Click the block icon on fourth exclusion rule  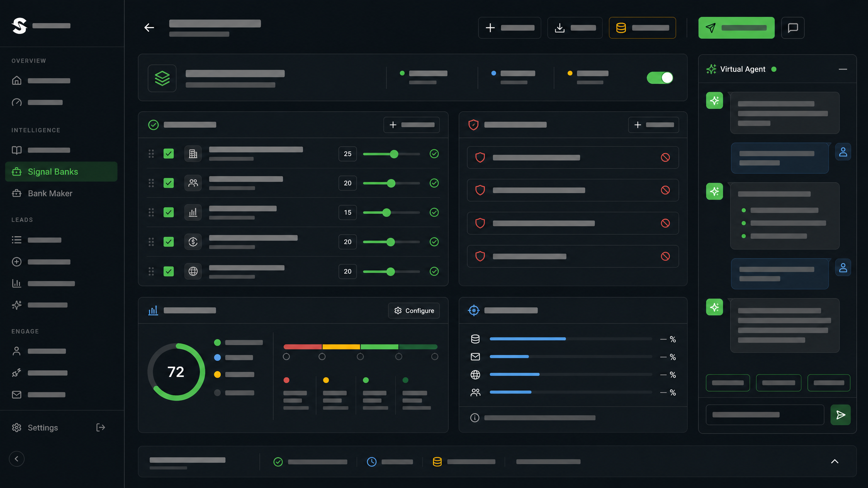[665, 256]
